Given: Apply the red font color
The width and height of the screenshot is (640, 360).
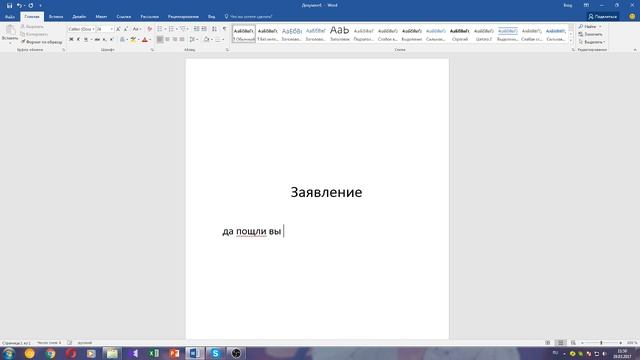Looking at the screenshot, I should (x=144, y=40).
